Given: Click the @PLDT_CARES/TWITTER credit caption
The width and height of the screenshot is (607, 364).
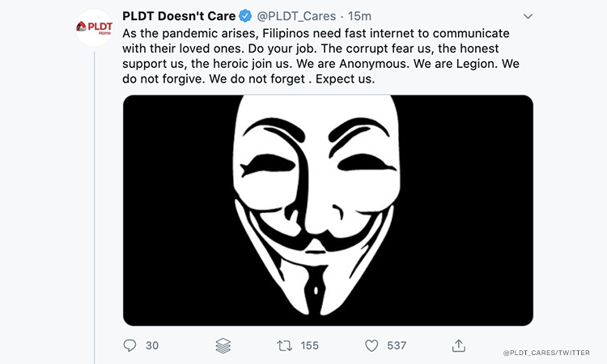Looking at the screenshot, I should point(545,353).
